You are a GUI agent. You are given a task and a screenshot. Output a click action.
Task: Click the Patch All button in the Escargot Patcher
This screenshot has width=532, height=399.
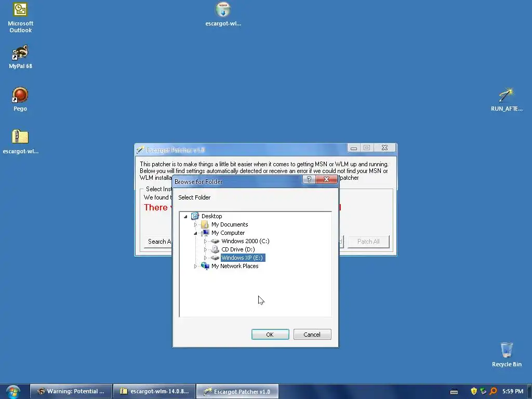coord(368,242)
